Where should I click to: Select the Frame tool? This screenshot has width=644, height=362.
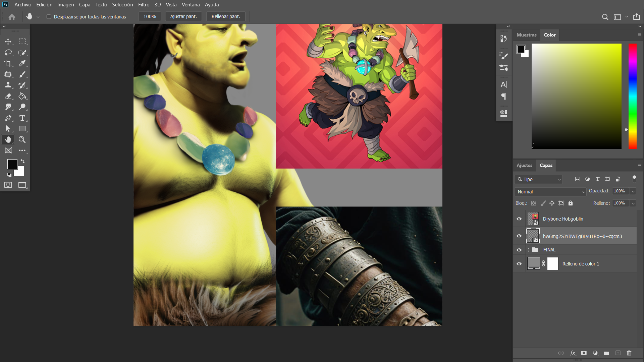tap(8, 150)
